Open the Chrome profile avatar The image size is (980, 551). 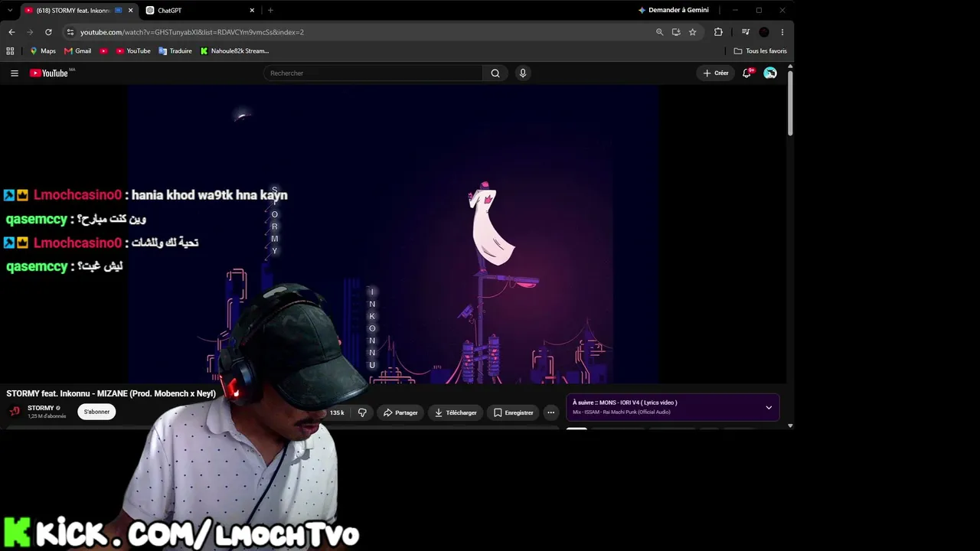(x=764, y=32)
